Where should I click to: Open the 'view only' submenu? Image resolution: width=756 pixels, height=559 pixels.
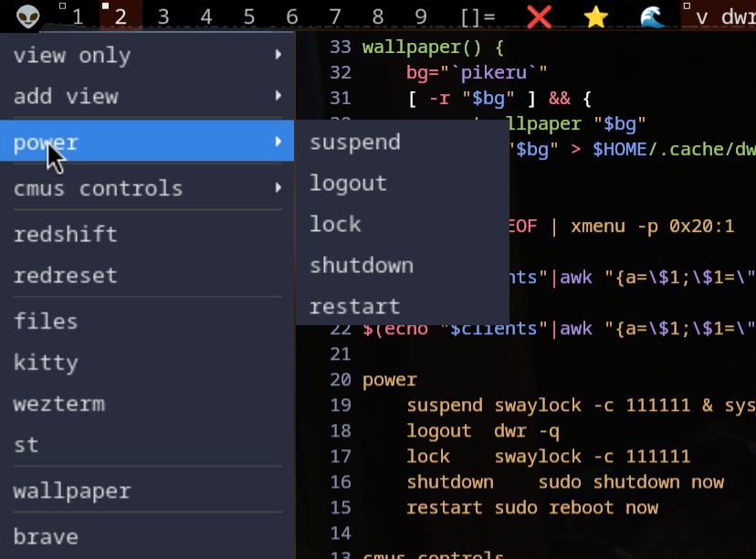point(147,55)
